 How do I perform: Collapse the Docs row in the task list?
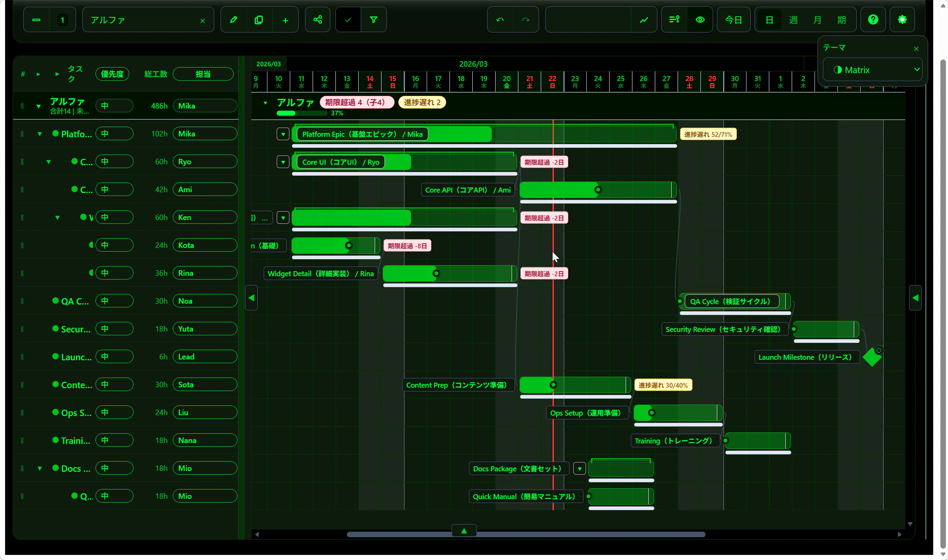(40, 468)
